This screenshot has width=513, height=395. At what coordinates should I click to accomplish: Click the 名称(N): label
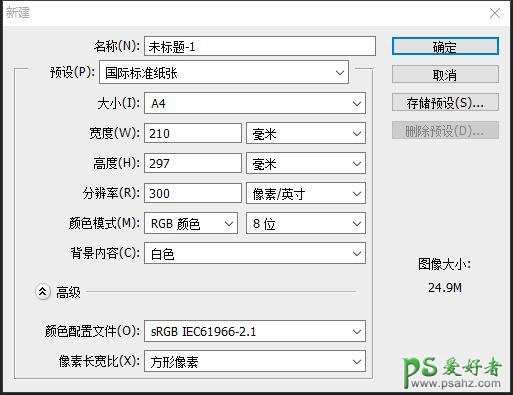(x=117, y=46)
